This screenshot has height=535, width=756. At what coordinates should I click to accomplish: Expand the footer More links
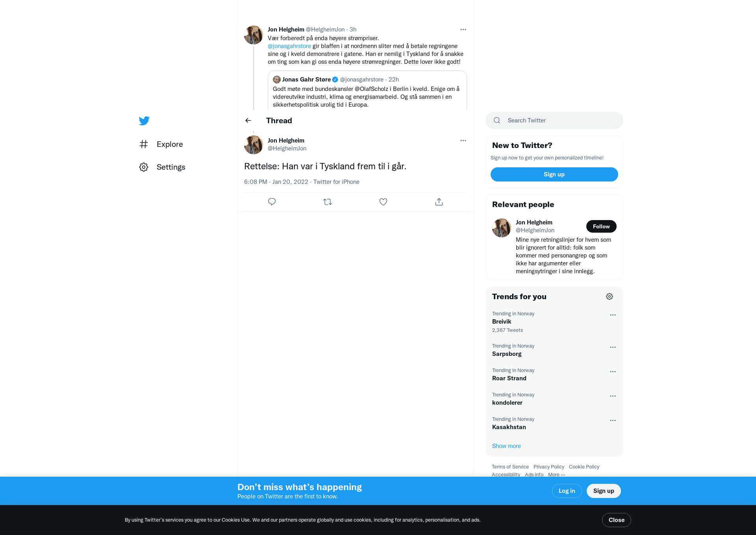pyautogui.click(x=556, y=474)
